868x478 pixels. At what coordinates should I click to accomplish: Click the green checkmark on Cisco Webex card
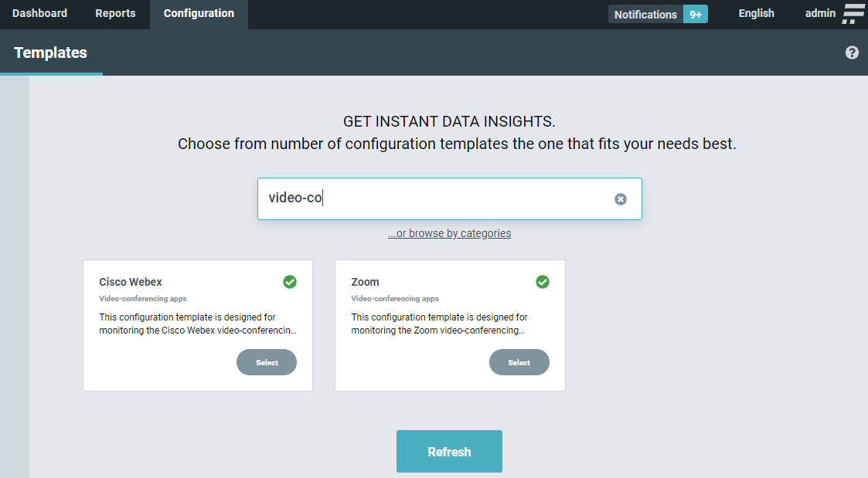290,282
